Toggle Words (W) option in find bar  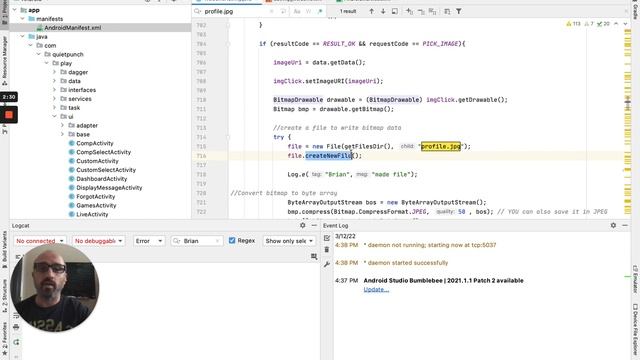click(x=309, y=11)
